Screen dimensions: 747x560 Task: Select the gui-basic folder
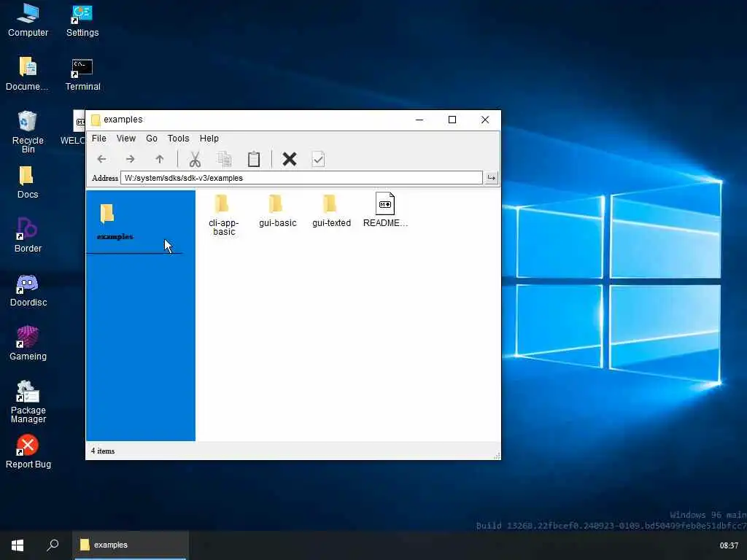278,211
